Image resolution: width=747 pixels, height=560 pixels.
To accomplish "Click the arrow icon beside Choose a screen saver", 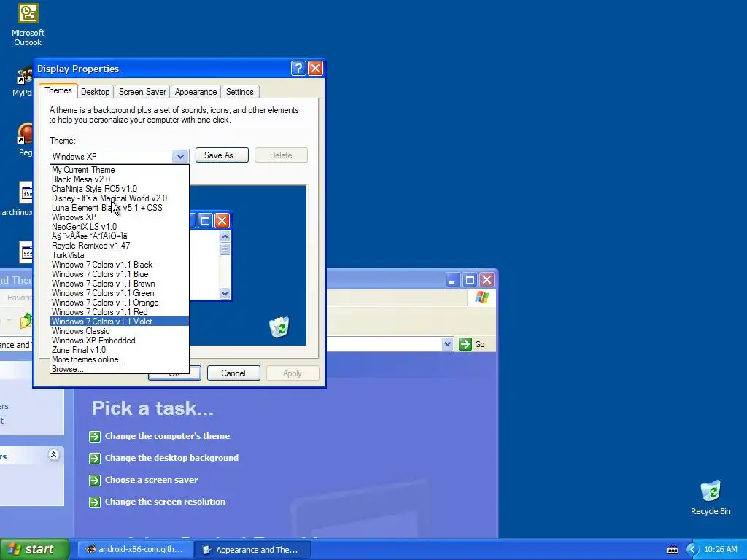I will point(95,480).
